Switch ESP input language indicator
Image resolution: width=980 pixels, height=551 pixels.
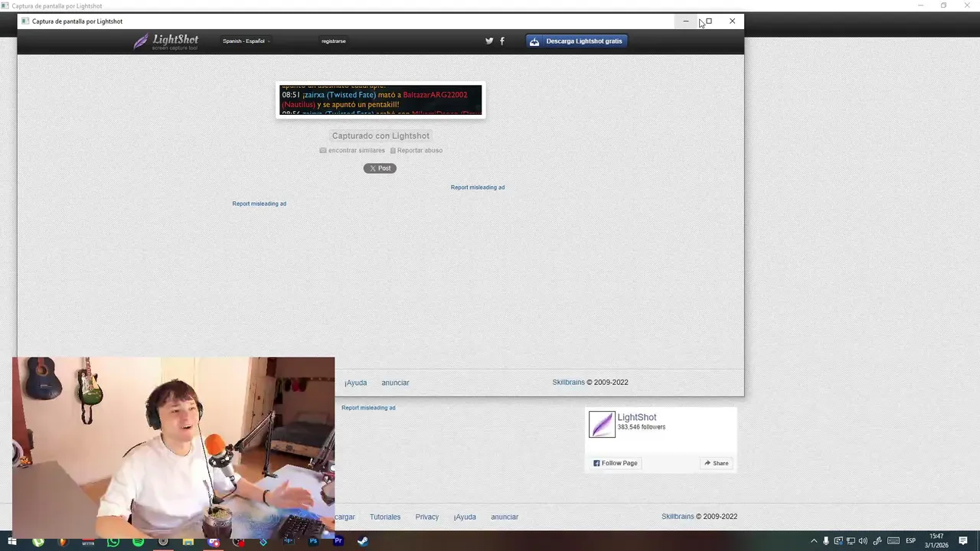click(x=911, y=541)
